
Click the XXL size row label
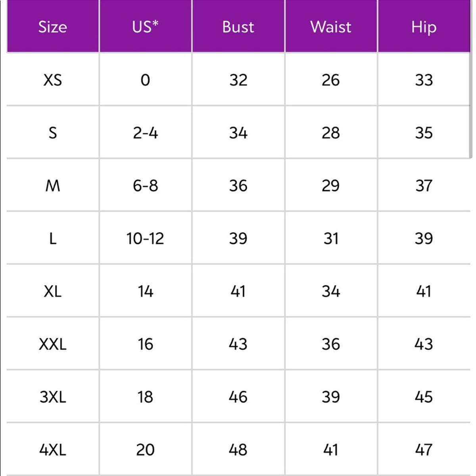point(53,344)
